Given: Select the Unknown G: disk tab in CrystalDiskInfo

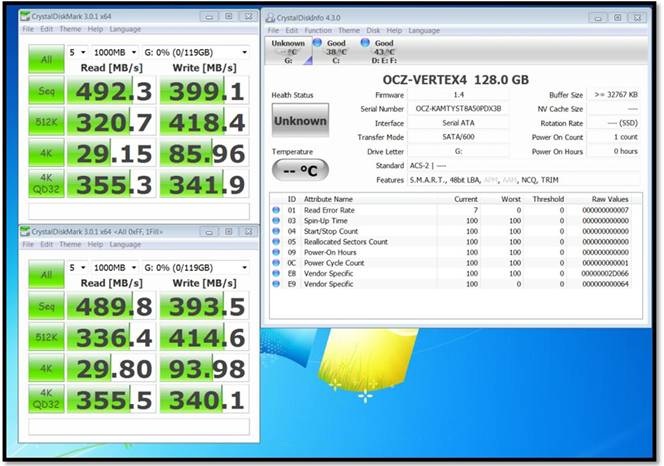Looking at the screenshot, I should (288, 52).
